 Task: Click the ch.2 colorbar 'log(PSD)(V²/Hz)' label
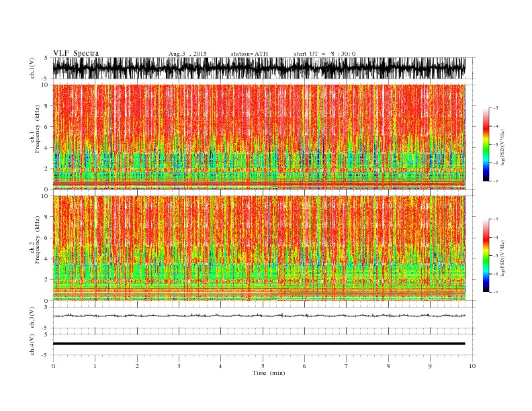(504, 258)
